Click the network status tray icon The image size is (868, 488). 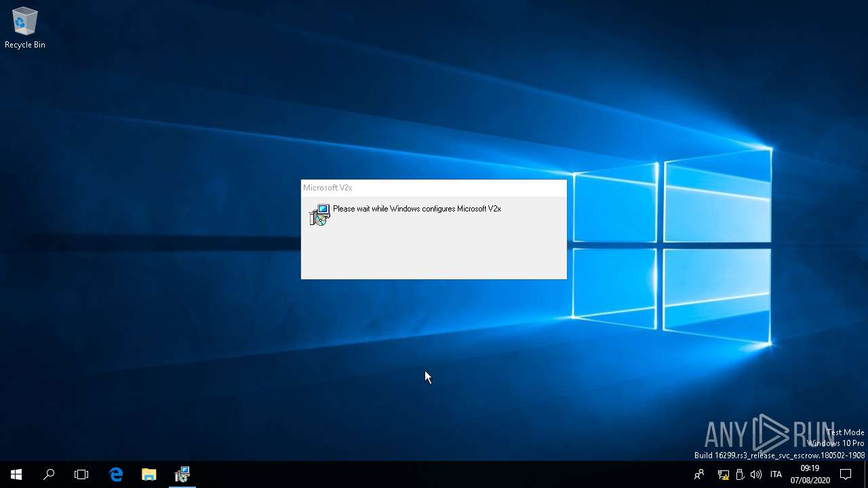[x=724, y=474]
